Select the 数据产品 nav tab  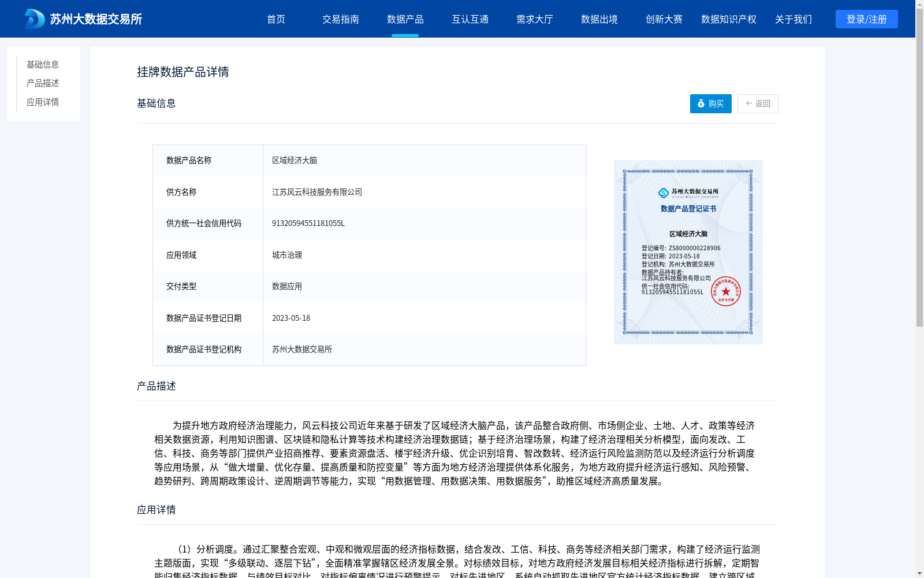(x=405, y=19)
